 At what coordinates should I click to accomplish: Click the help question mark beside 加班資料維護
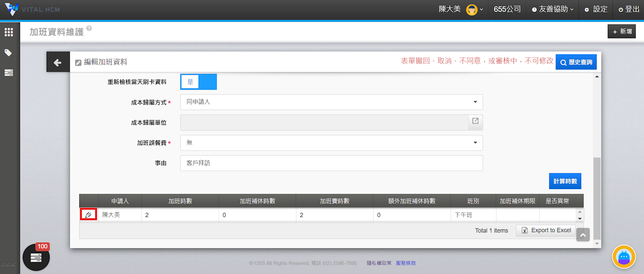click(x=89, y=29)
